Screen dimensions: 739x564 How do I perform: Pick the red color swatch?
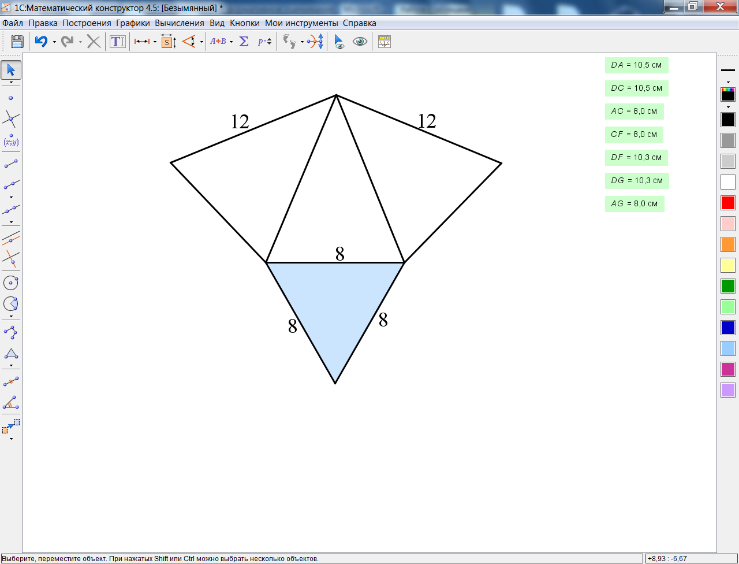tap(728, 203)
